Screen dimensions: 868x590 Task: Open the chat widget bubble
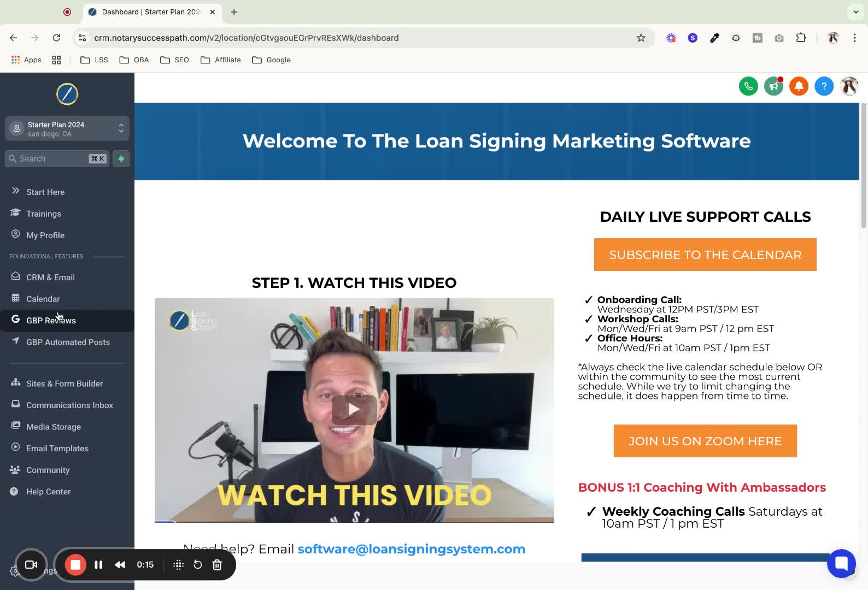click(x=841, y=563)
